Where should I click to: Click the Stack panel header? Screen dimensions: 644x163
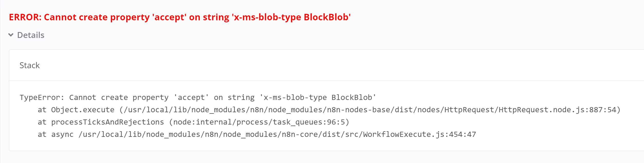tap(30, 65)
